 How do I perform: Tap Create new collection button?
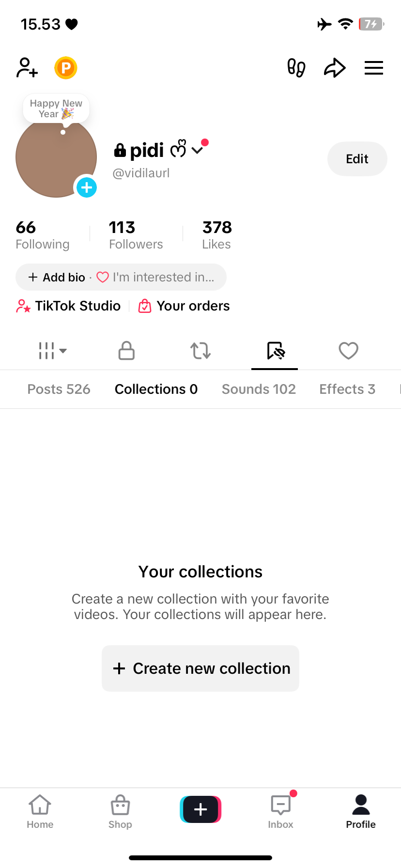coord(200,668)
